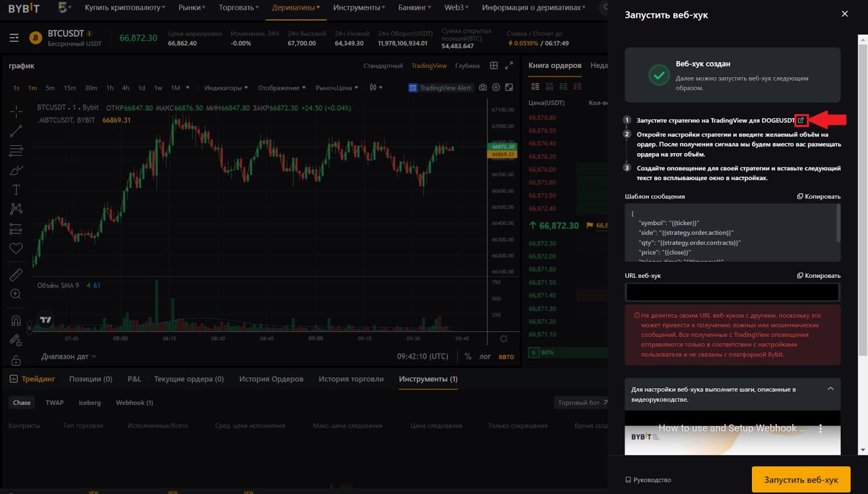Select the Iceberg sub-tab
This screenshot has width=868, height=494.
tap(90, 403)
